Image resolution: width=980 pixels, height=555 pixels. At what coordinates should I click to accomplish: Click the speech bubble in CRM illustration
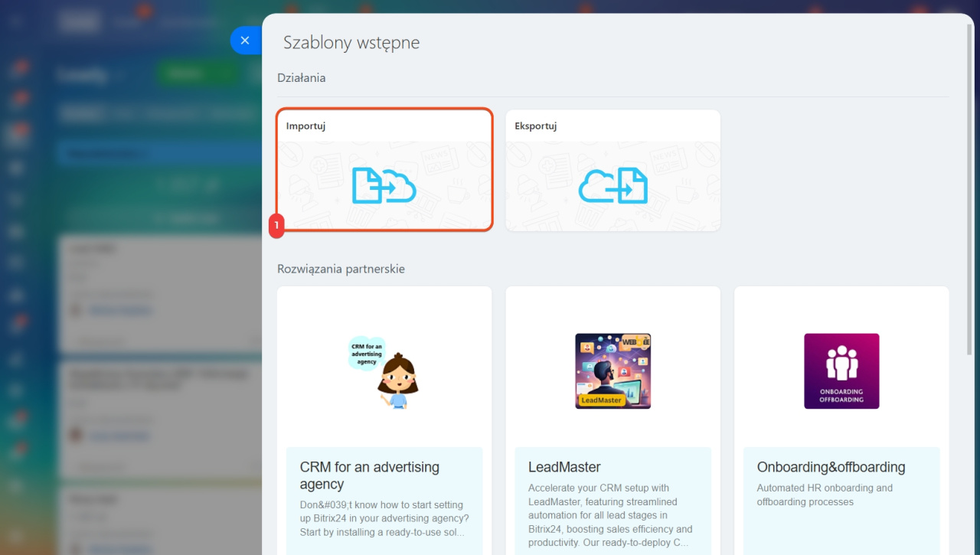pyautogui.click(x=367, y=352)
